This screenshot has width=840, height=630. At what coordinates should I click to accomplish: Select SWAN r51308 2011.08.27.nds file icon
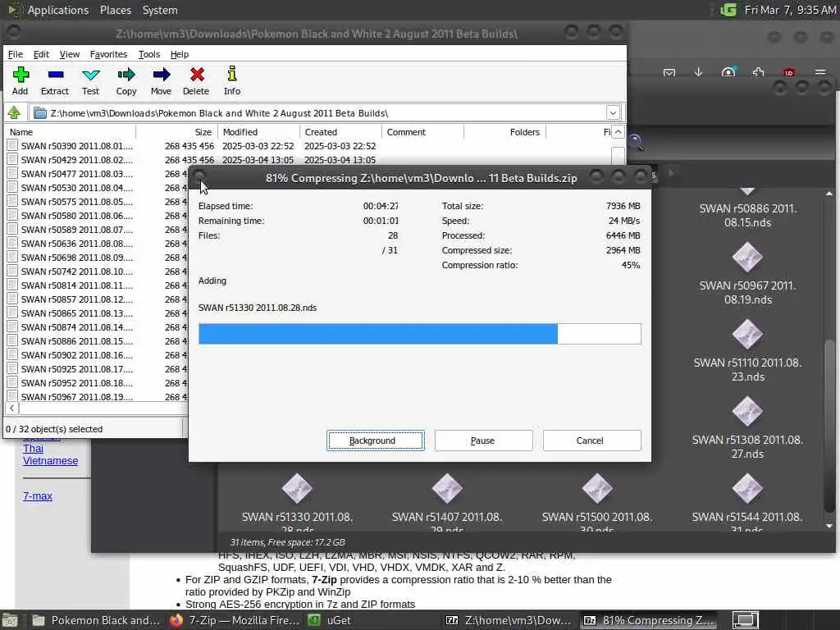tap(747, 412)
